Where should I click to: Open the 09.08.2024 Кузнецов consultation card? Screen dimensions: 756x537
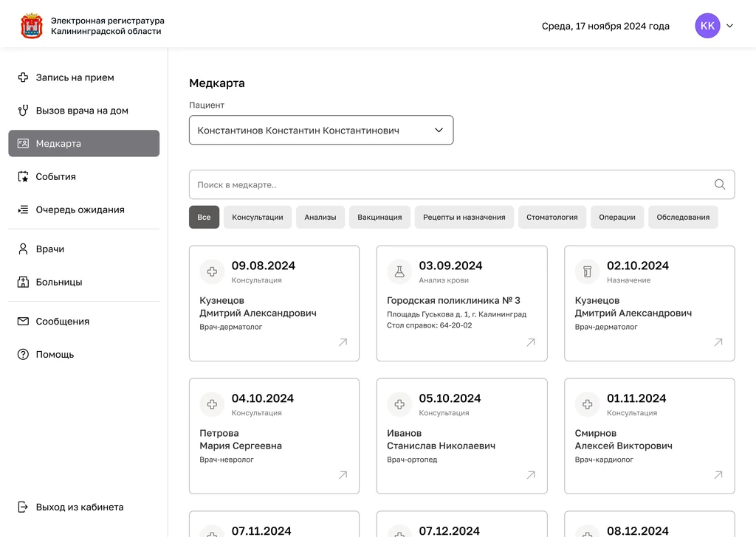(274, 303)
